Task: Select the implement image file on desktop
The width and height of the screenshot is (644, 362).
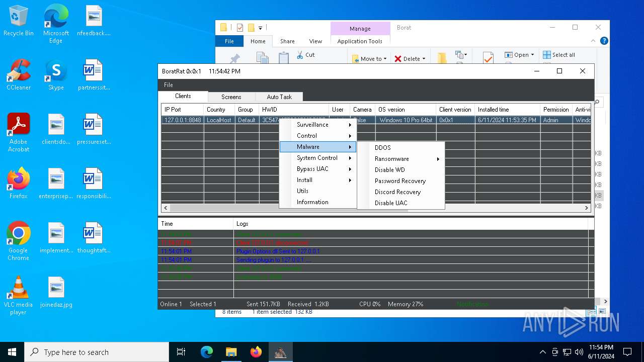Action: pos(56,238)
